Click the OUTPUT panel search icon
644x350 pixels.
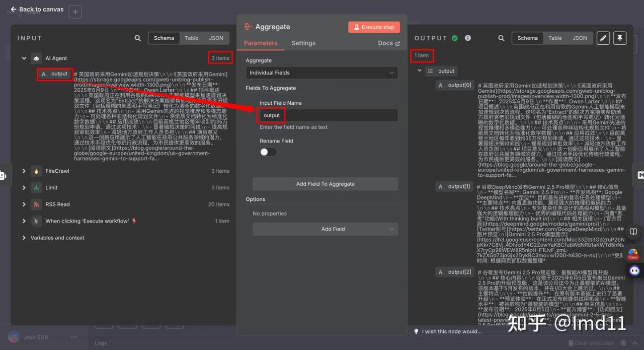(501, 38)
